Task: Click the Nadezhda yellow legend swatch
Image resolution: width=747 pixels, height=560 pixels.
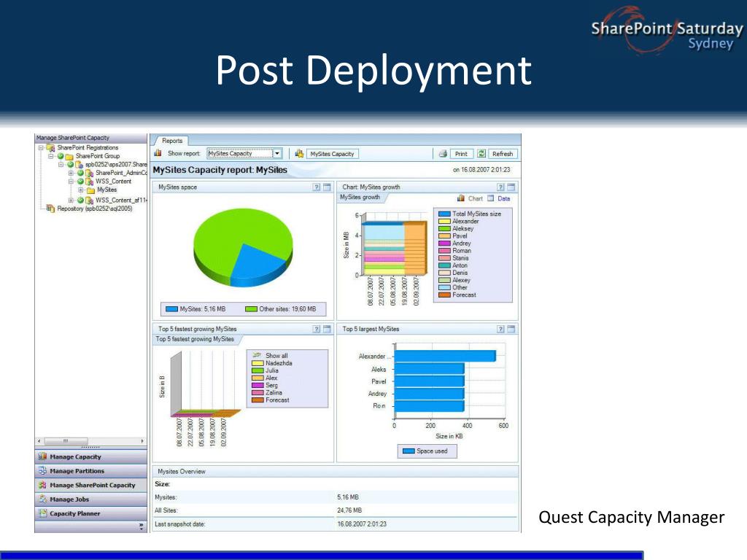Action: click(x=258, y=363)
